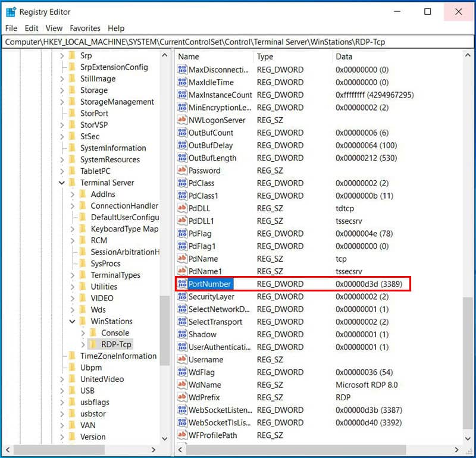Click the PortNumber DWORD value icon
476x458 pixels.
tap(182, 284)
